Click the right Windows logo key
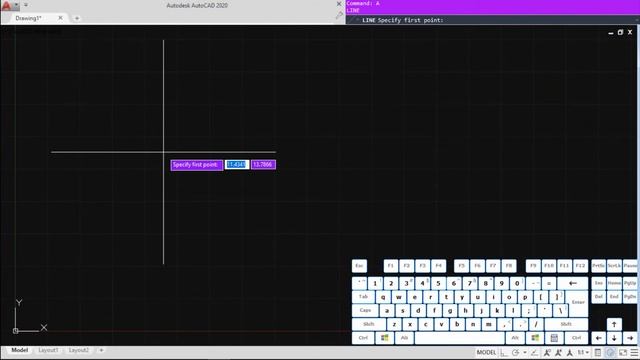 coord(535,338)
